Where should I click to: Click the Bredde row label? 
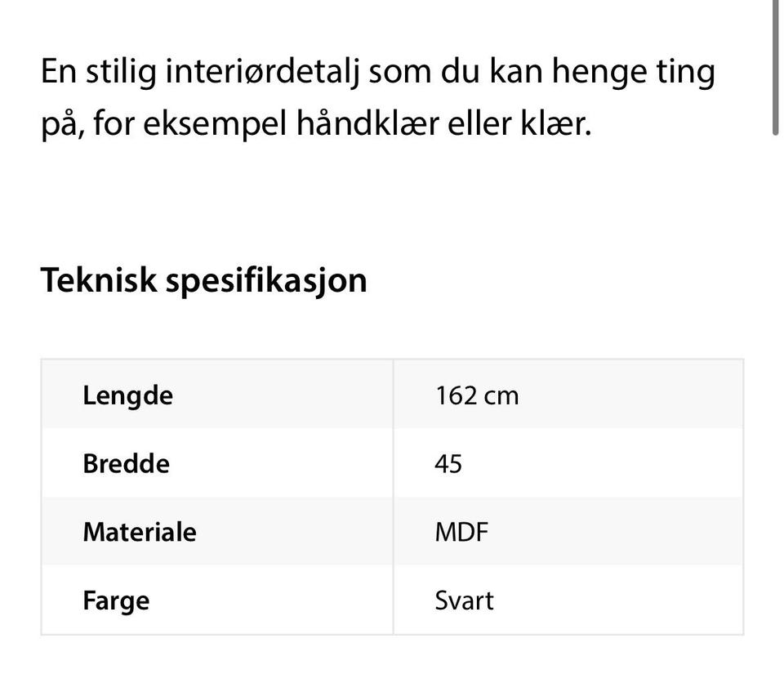127,464
